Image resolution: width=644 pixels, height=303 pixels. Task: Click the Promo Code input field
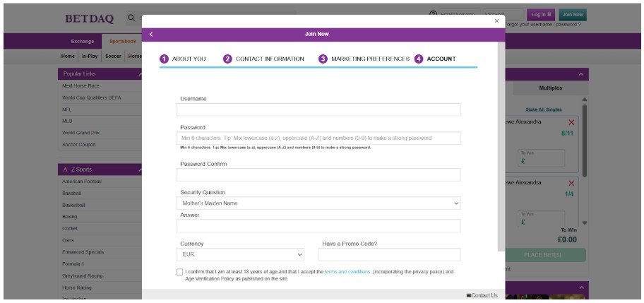(x=389, y=254)
